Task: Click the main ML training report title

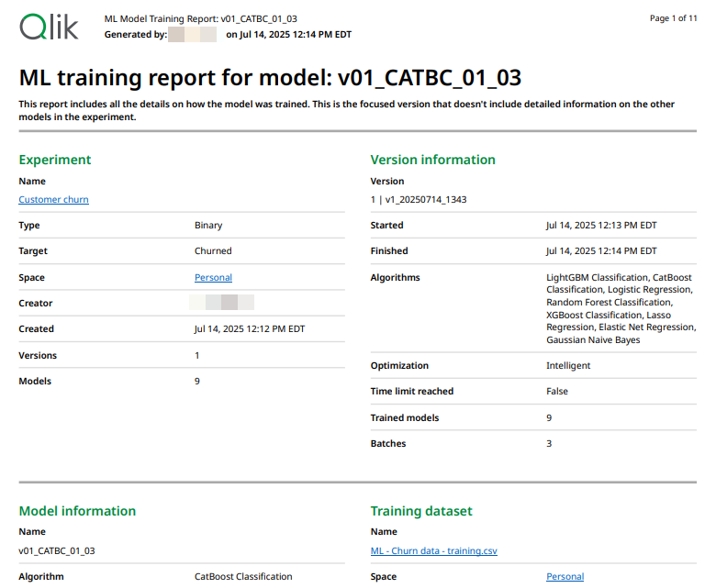Action: [x=270, y=77]
